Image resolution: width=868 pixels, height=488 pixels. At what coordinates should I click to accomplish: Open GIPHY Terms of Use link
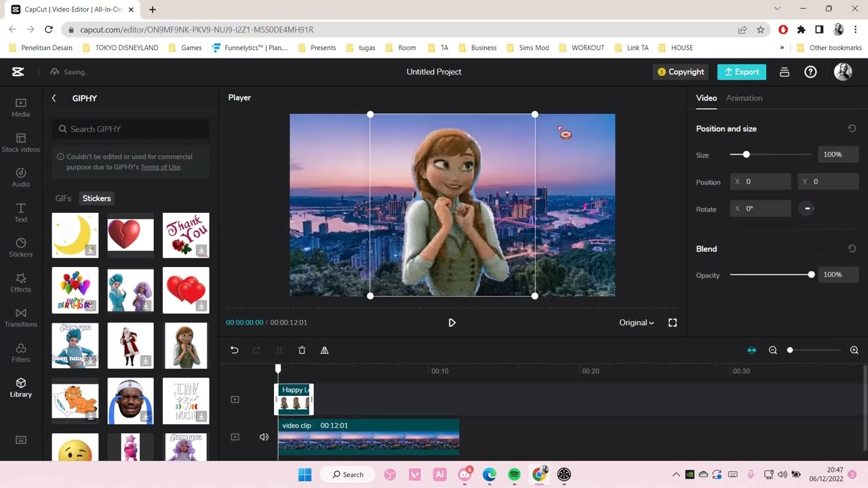pos(161,167)
